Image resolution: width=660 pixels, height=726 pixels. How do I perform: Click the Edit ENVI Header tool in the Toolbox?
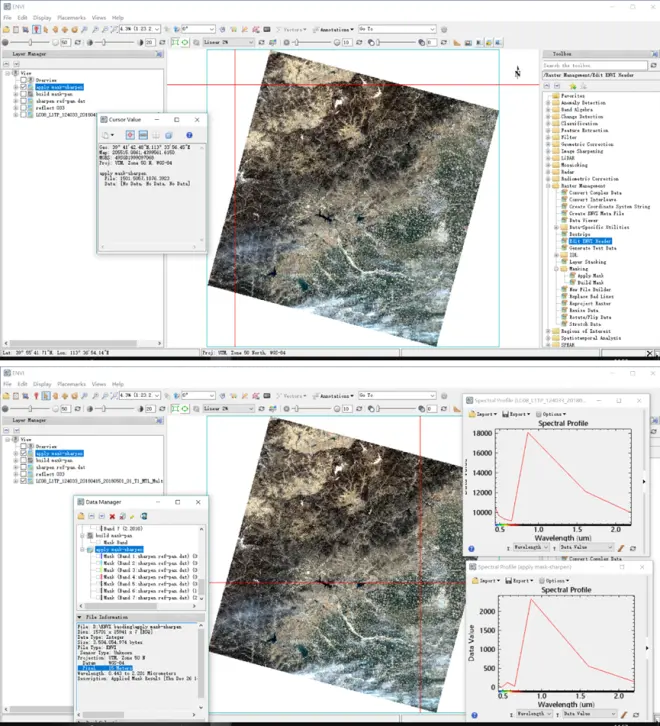pos(590,241)
